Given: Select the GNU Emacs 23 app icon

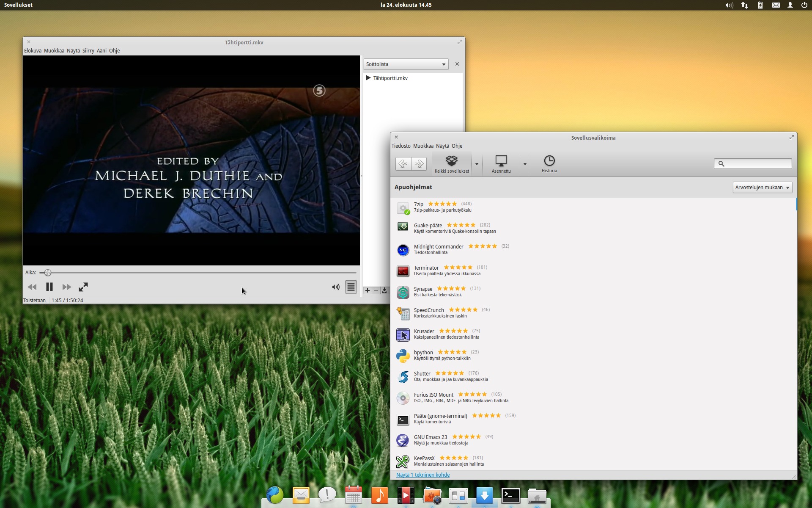Looking at the screenshot, I should point(403,440).
